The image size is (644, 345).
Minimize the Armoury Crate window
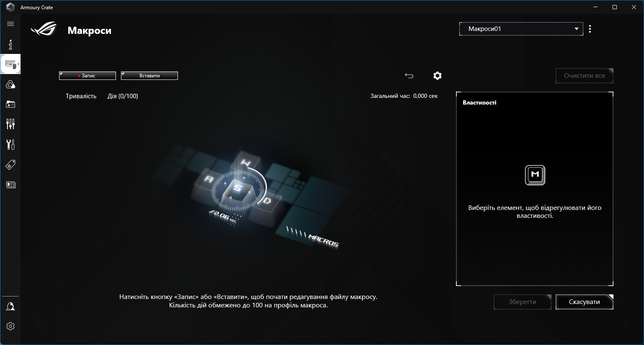(595, 7)
